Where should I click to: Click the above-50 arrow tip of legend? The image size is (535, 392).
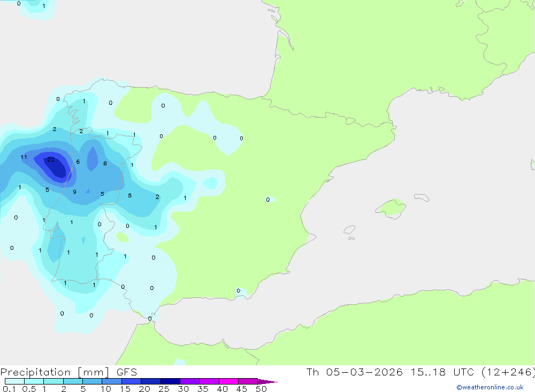267,381
